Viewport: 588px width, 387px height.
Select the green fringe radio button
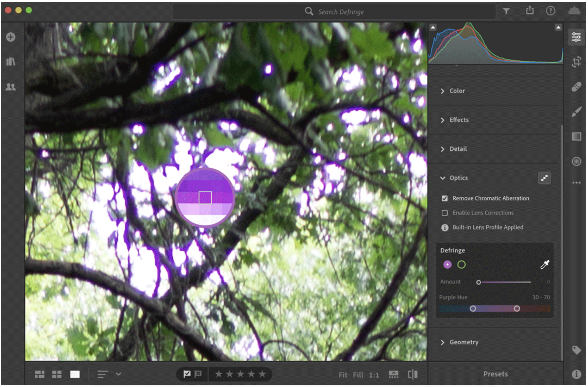[x=461, y=265]
